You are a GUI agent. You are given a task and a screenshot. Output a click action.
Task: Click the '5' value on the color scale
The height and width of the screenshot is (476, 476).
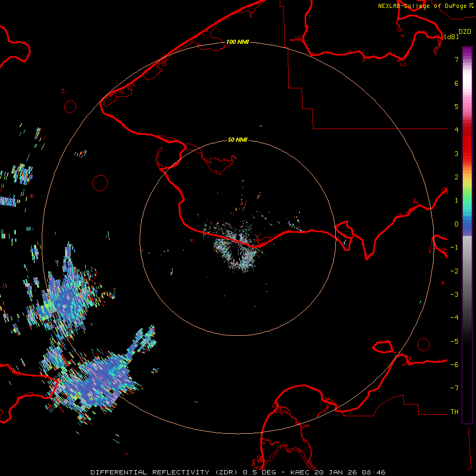[456, 106]
